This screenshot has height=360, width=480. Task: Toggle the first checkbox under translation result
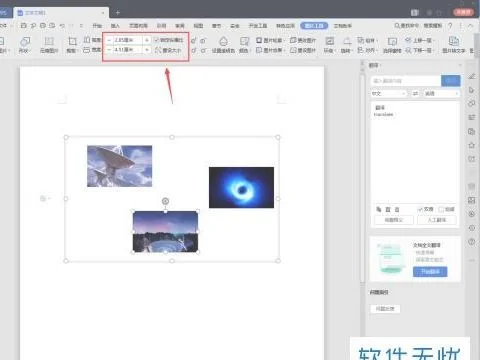(x=420, y=209)
